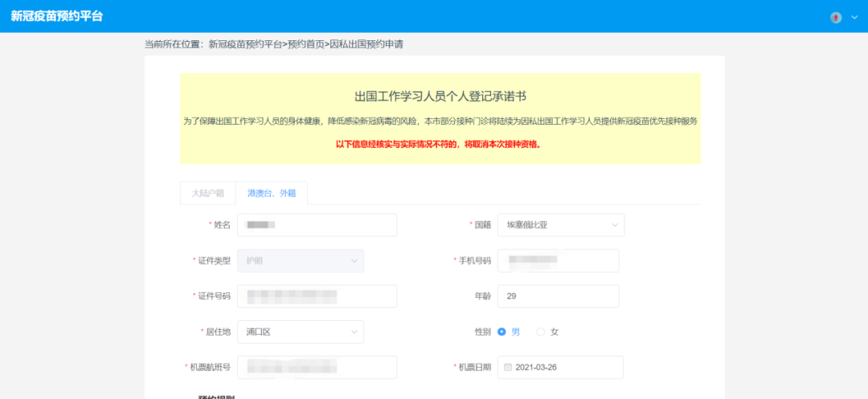Select the 男 gender radio button

[502, 331]
